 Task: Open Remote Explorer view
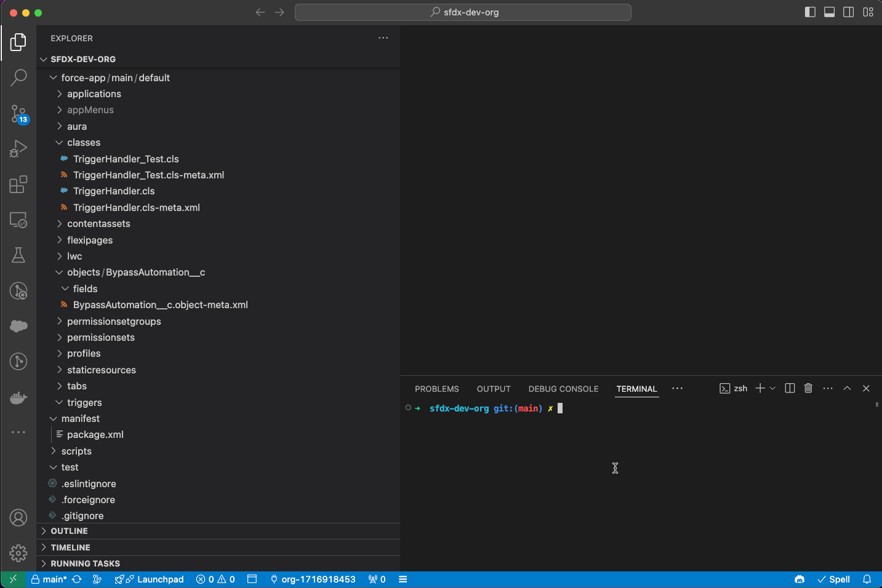point(18,220)
